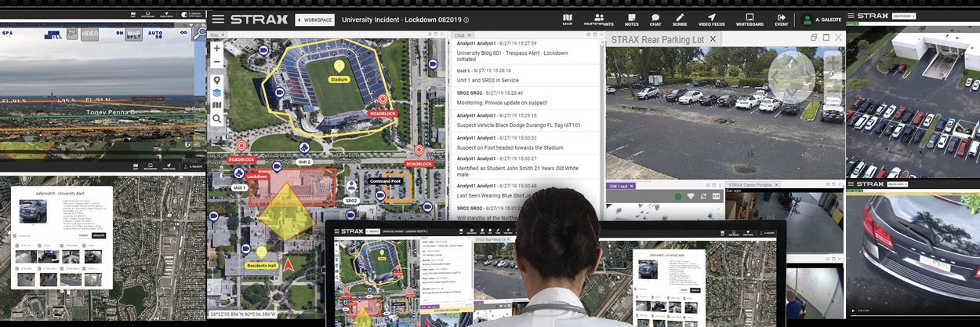Show info for University Incident title

pyautogui.click(x=466, y=20)
